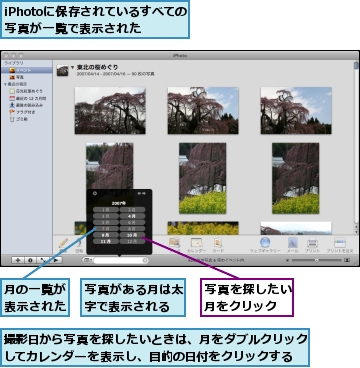Viewport: 360px width, 368px height.
Task: Click the thumbnail size slider
Action: [317, 260]
